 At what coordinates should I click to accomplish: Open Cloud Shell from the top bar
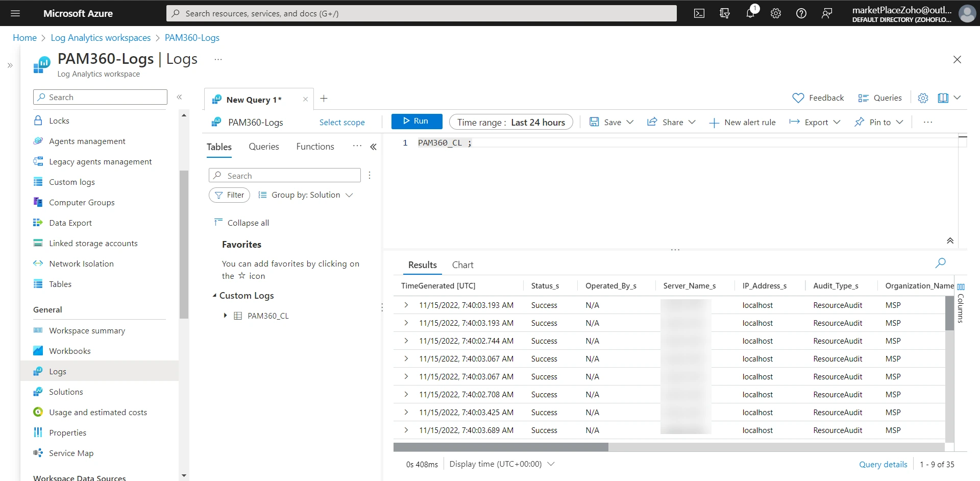click(699, 13)
